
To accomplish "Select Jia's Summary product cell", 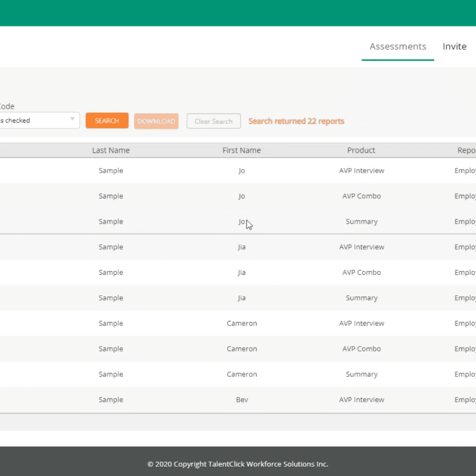I will 362,298.
